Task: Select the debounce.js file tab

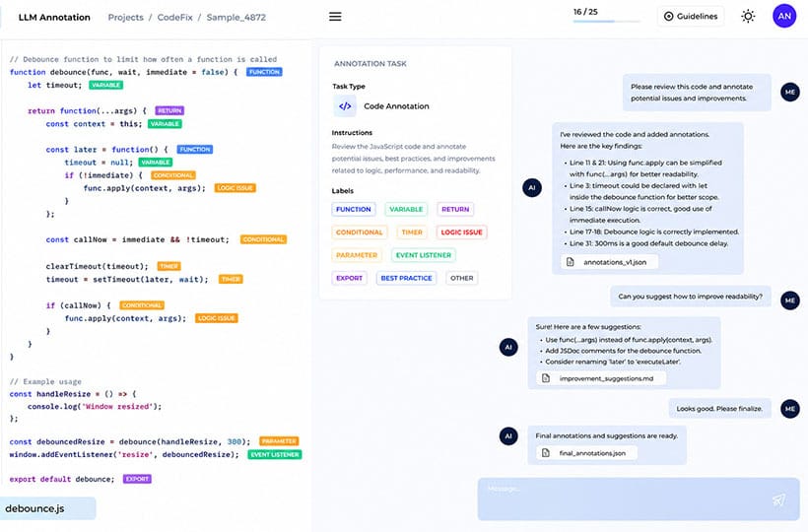Action: (x=47, y=508)
